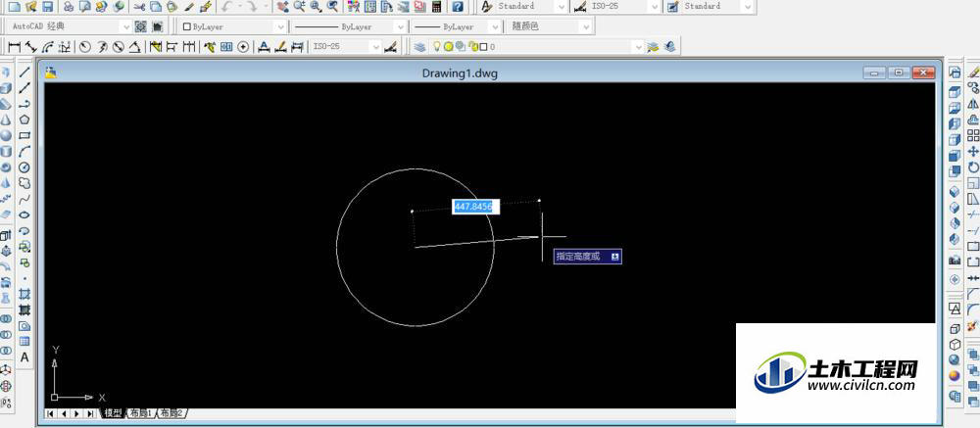Switch to the 模型 tab
980x428 pixels.
click(x=113, y=413)
